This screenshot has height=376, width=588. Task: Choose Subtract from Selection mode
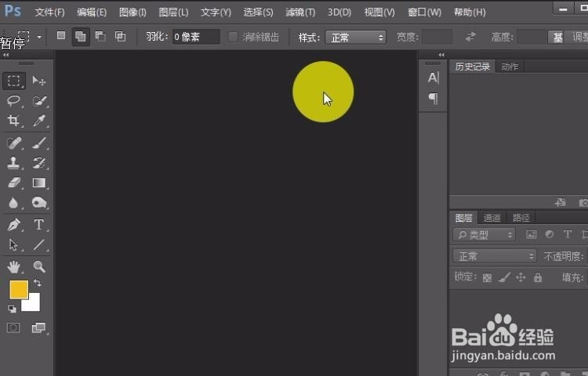[x=100, y=36]
